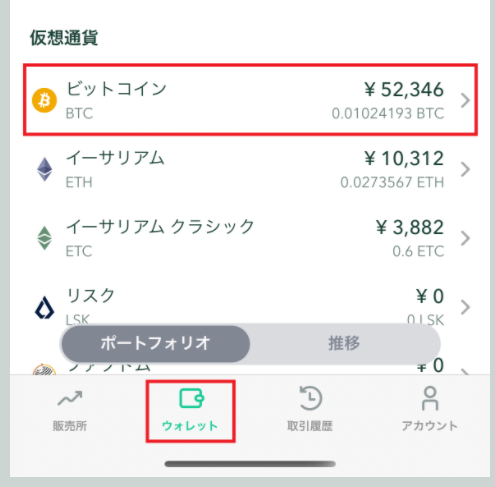Switch toggle to 推移 view
The image size is (495, 487).
[x=345, y=344]
